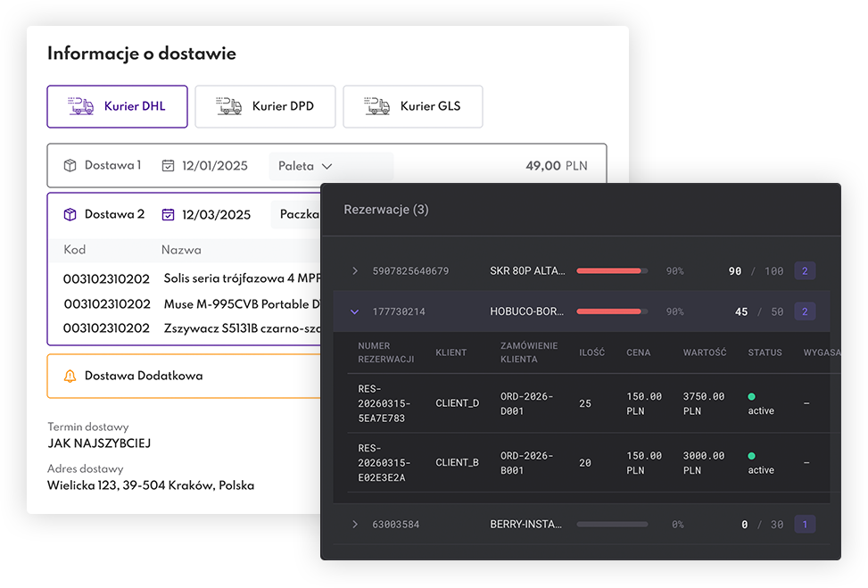The image size is (868, 588).
Task: Collapse the expanded row 177730214
Action: pyautogui.click(x=354, y=312)
